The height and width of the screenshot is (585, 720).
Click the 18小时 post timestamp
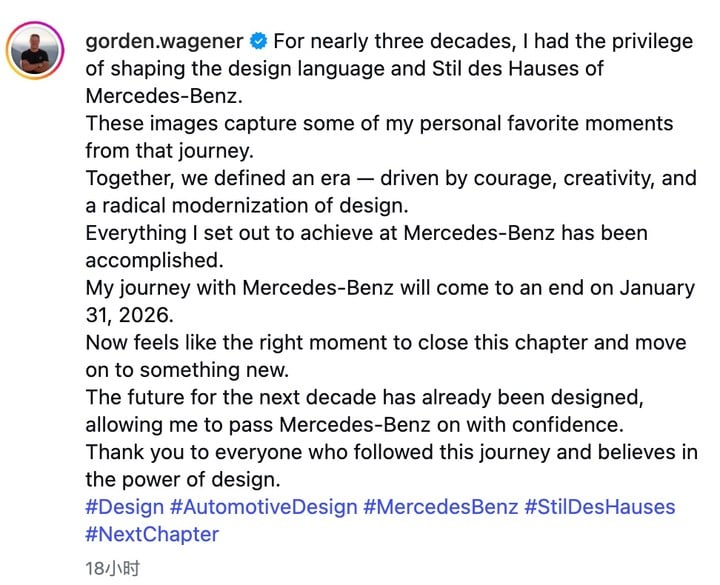pos(112,569)
